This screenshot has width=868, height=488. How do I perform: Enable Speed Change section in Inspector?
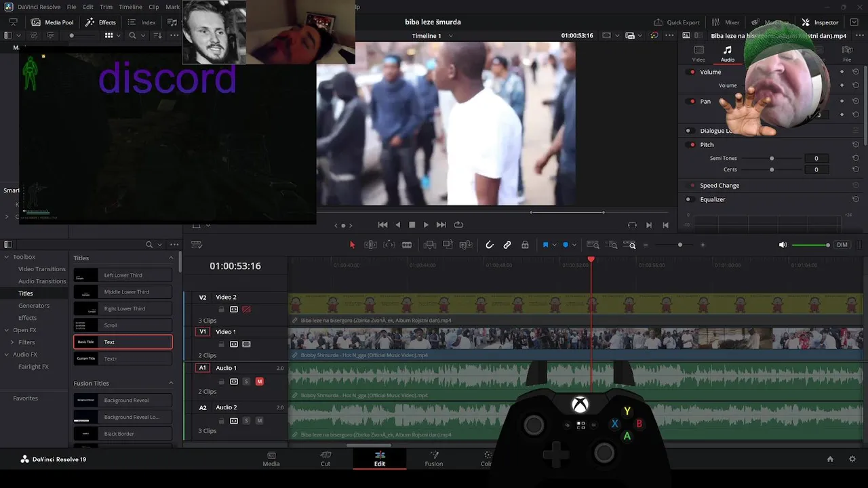692,185
